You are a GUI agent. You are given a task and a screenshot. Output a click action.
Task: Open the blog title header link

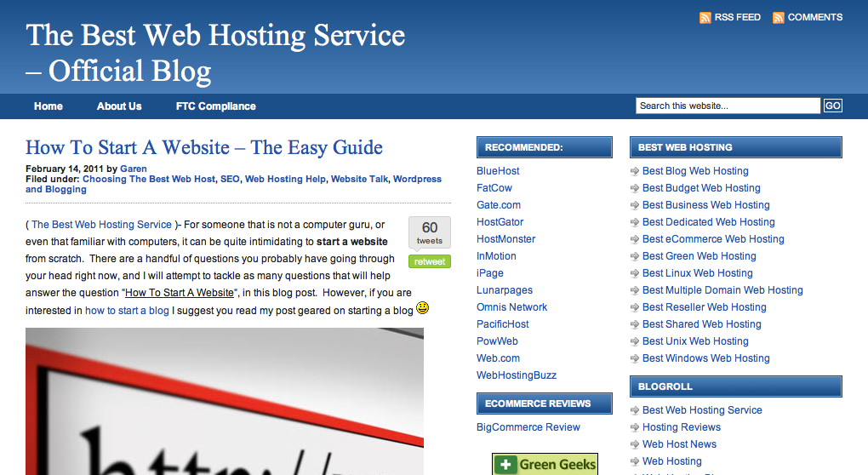point(215,53)
